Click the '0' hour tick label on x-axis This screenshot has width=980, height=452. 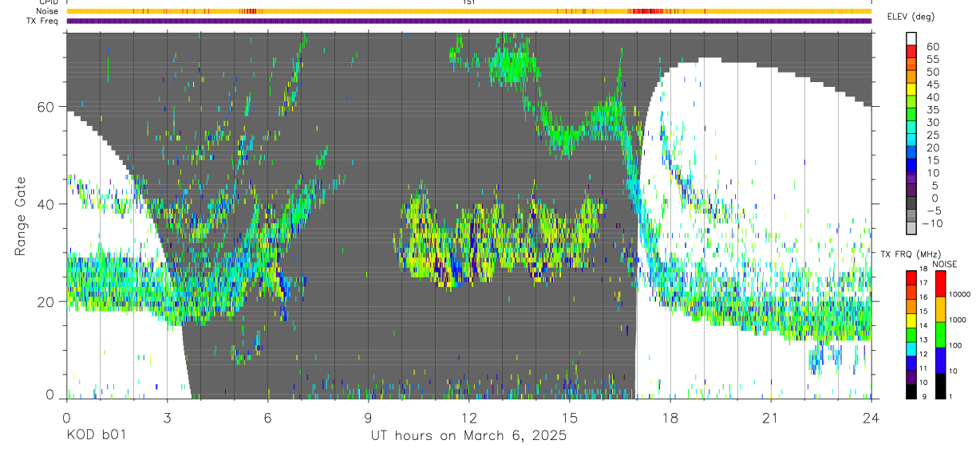(66, 418)
